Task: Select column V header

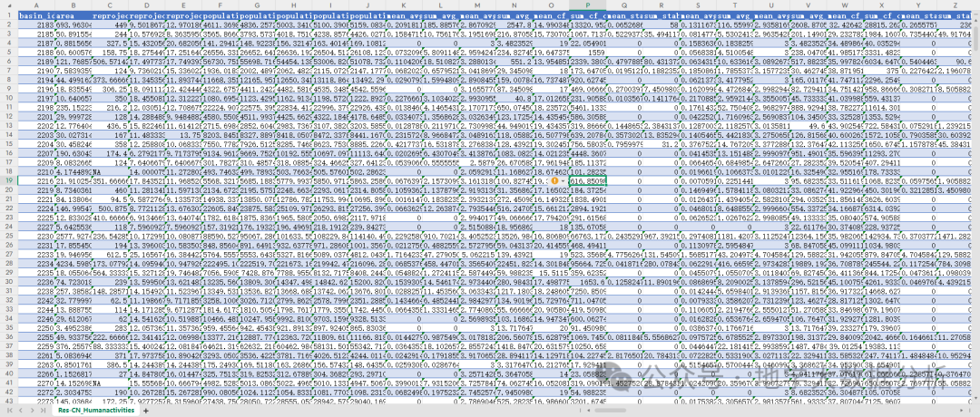Action: 808,6
